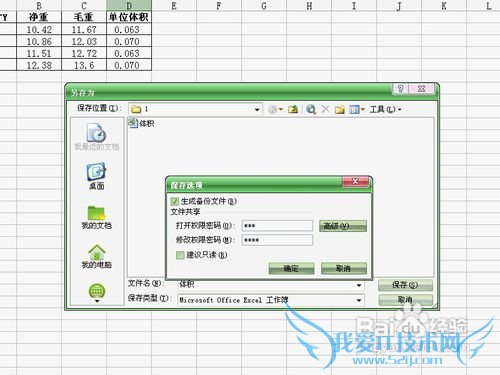Confirm save options with 确定 button
The height and width of the screenshot is (375, 500).
point(291,268)
